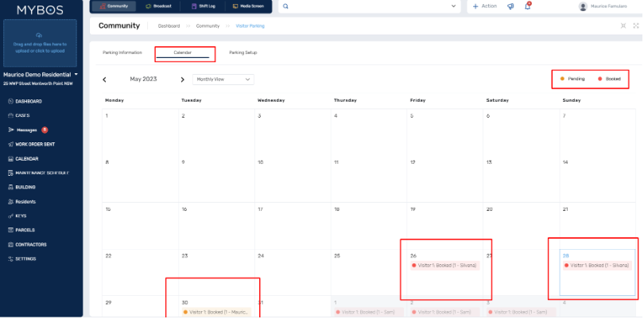
Task: Go to Work Order Sent
Action: click(x=34, y=144)
